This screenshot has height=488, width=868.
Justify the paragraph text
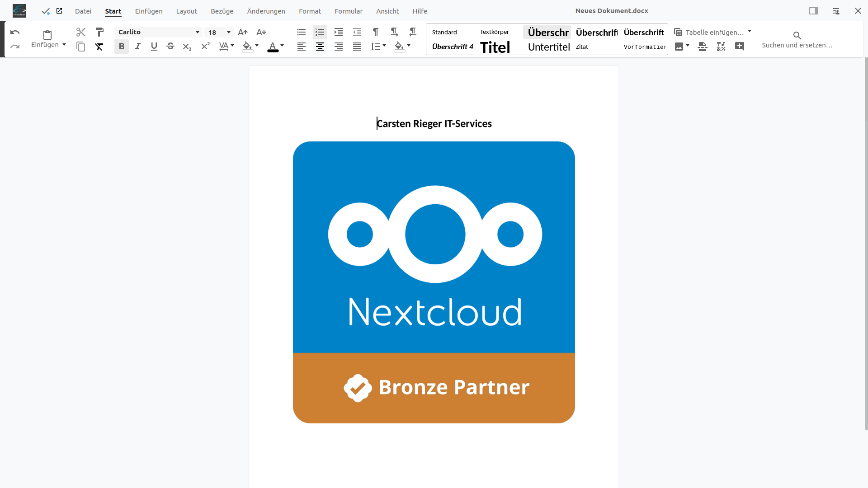click(357, 47)
